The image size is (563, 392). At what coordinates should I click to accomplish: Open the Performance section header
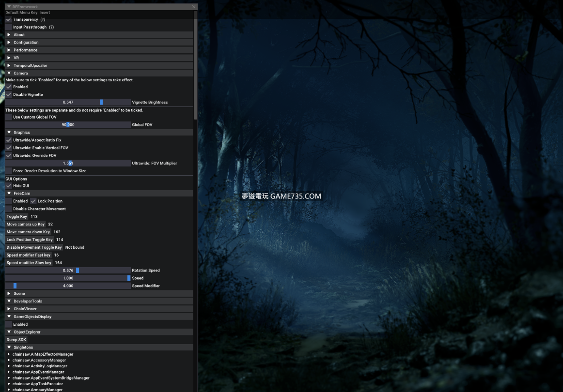(x=25, y=50)
